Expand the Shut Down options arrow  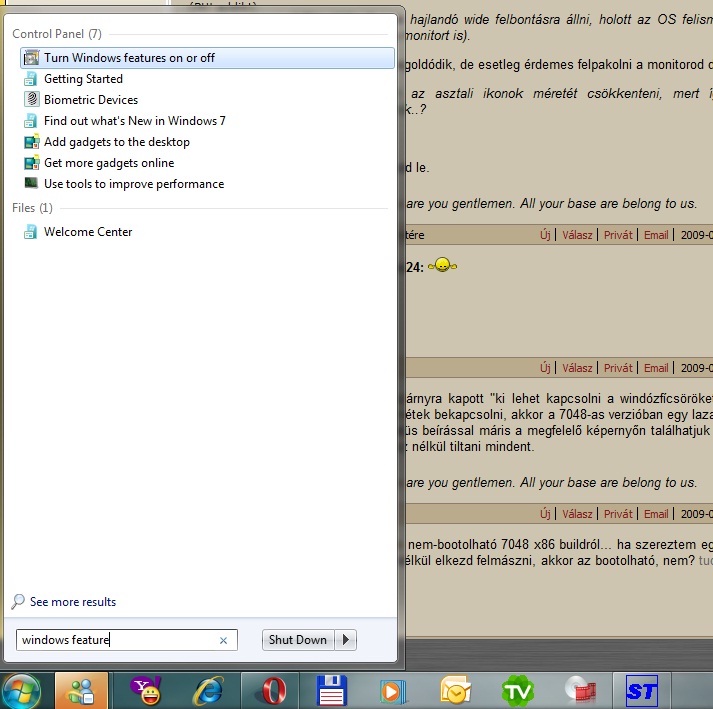point(346,640)
